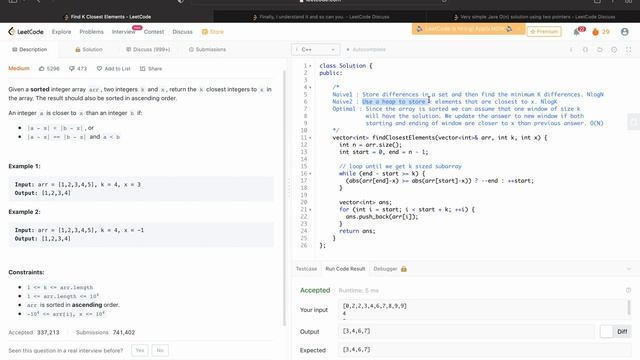Open Explore in the navigation bar
The width and height of the screenshot is (640, 360).
click(x=61, y=31)
